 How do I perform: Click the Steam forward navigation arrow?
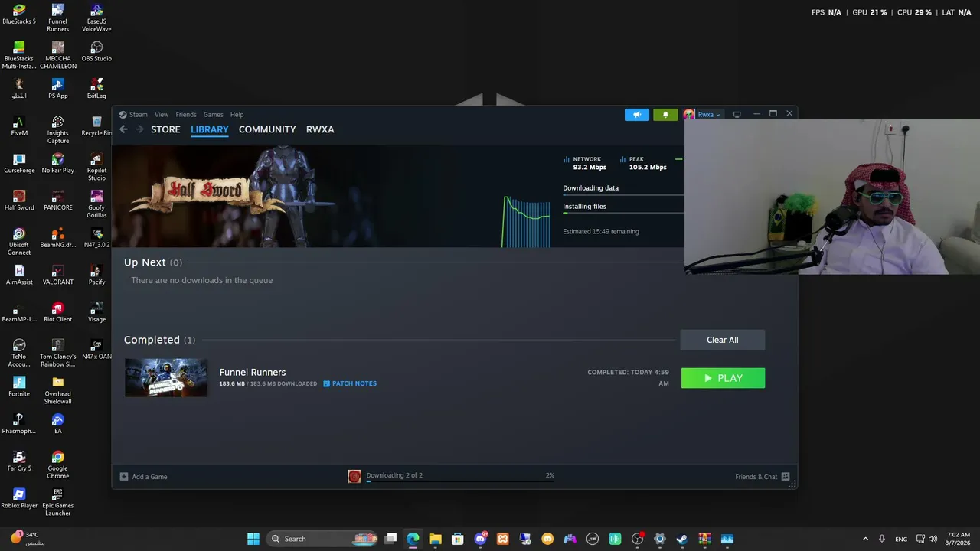[139, 129]
